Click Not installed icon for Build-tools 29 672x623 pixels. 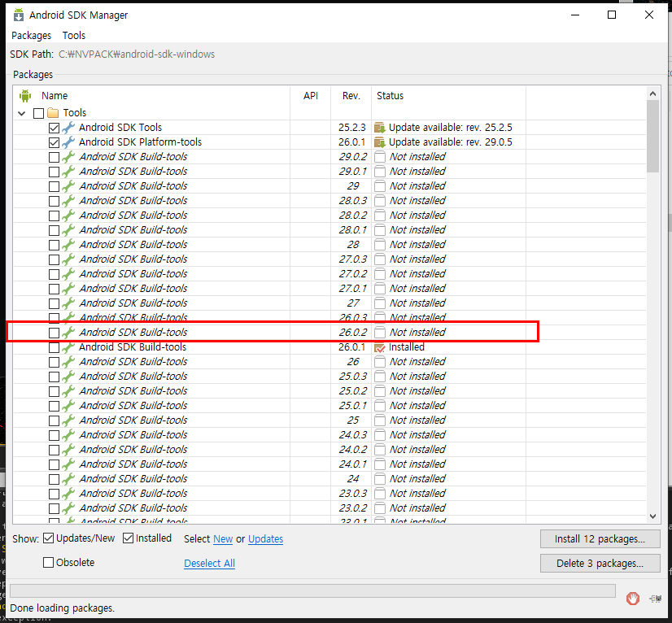point(380,186)
